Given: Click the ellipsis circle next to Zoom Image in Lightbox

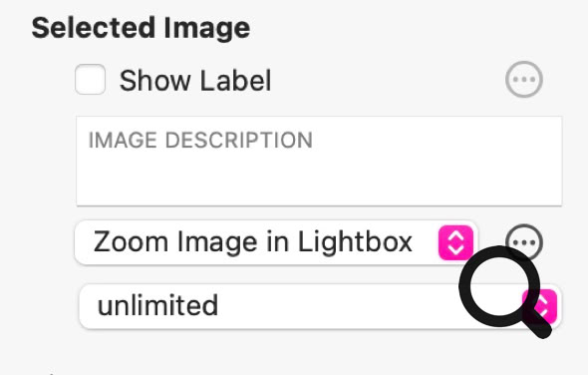Looking at the screenshot, I should click(x=524, y=242).
